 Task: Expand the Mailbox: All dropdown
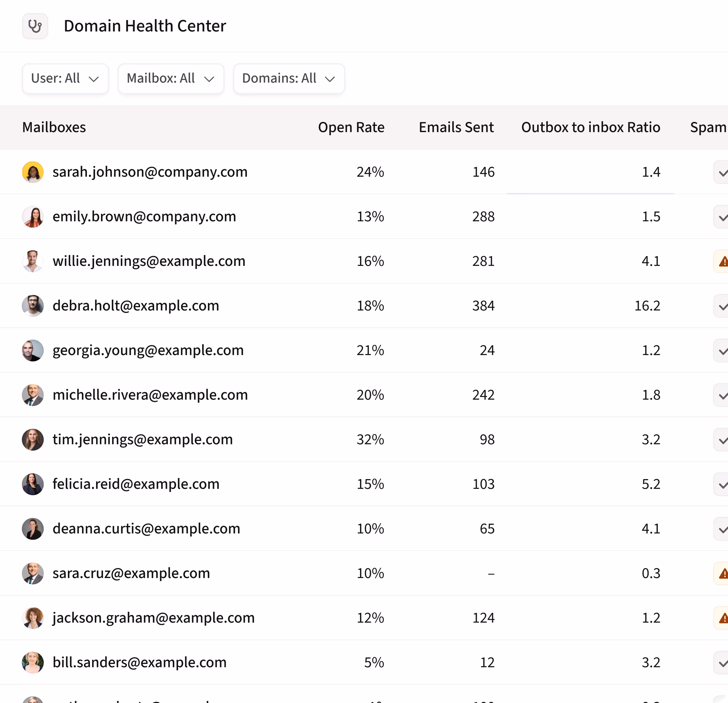[171, 78]
